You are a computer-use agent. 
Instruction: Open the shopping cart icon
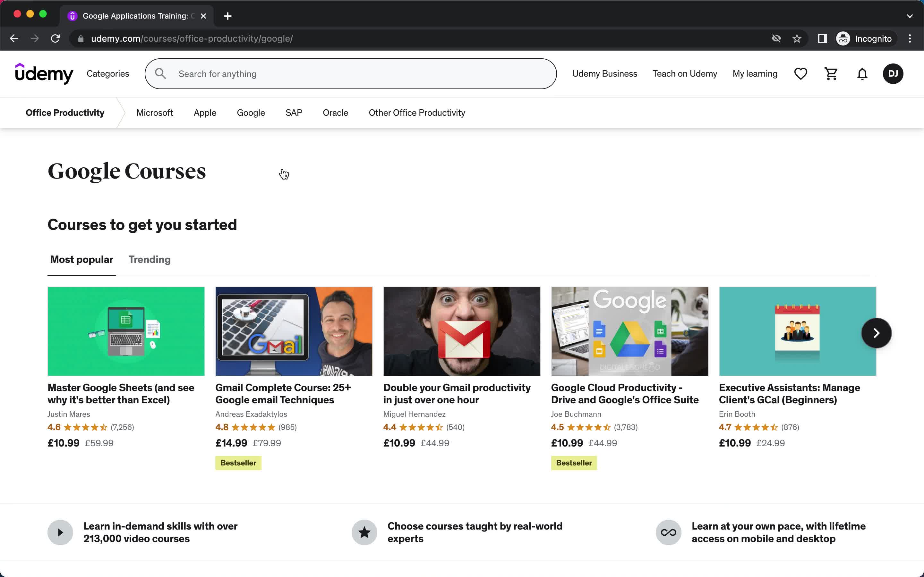pyautogui.click(x=832, y=74)
